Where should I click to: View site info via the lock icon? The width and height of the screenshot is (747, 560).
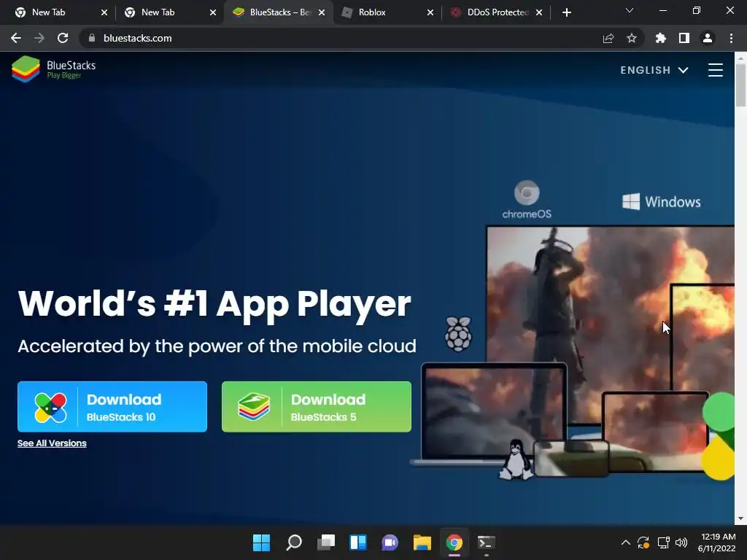91,38
